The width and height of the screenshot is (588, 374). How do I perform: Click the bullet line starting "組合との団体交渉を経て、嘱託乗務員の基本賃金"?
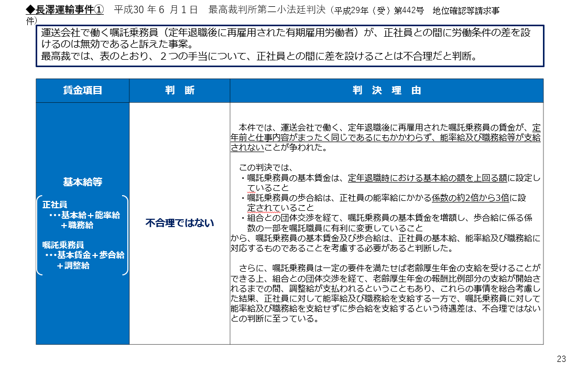pos(387,218)
